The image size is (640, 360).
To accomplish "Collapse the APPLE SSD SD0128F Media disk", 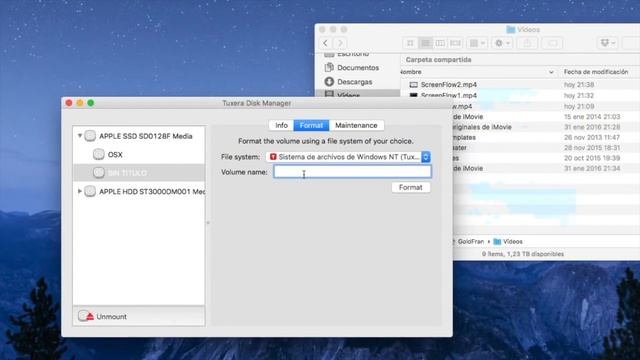I will pos(80,136).
